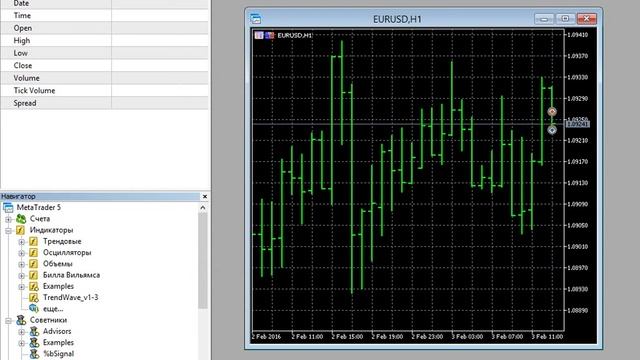Expand the Advisors tree node
640x360 pixels.
(22, 332)
